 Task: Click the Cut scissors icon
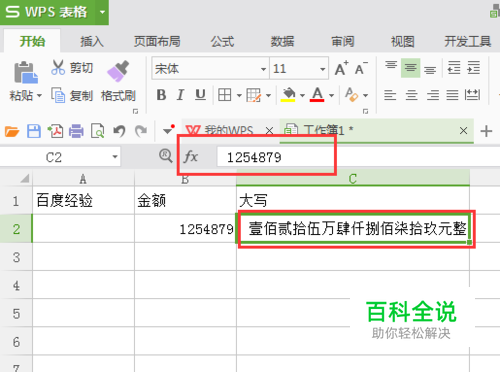(58, 67)
